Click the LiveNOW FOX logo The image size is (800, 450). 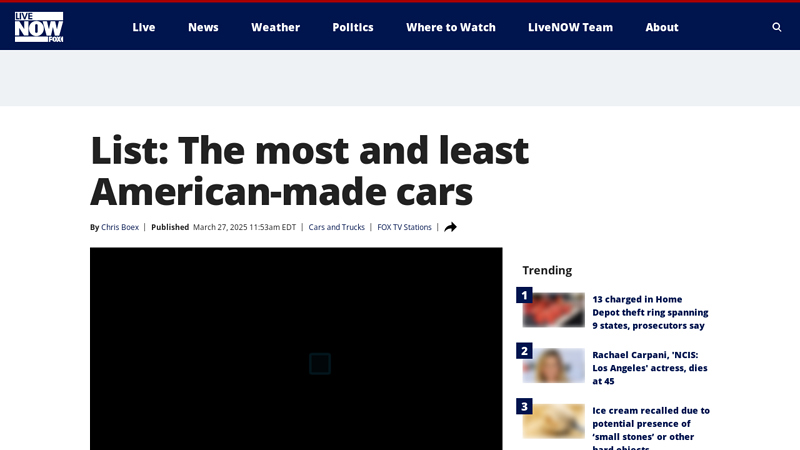tap(39, 27)
